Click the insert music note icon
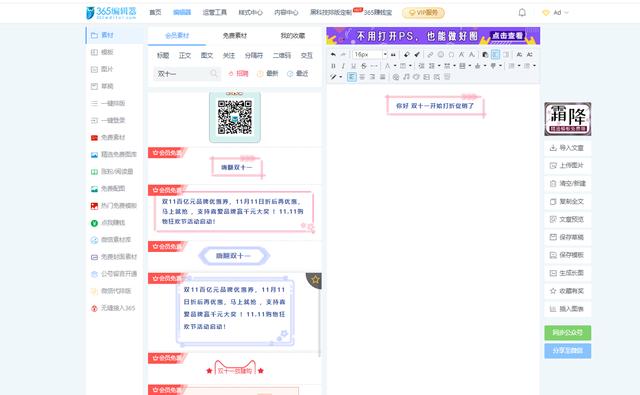Screen dimensions: 640x395 pyautogui.click(x=406, y=77)
